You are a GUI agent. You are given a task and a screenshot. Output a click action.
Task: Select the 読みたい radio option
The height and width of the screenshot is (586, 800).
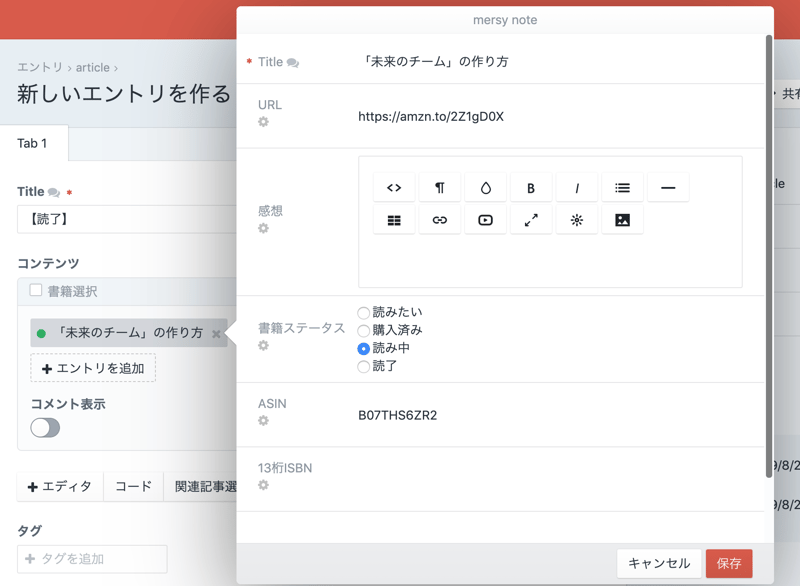pyautogui.click(x=364, y=313)
